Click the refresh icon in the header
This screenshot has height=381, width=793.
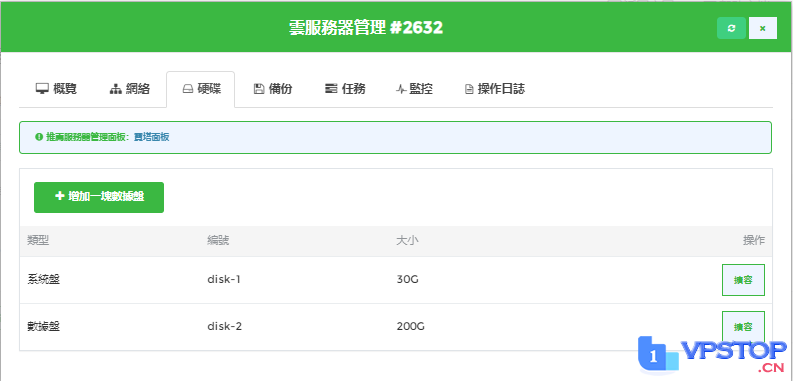[x=731, y=28]
